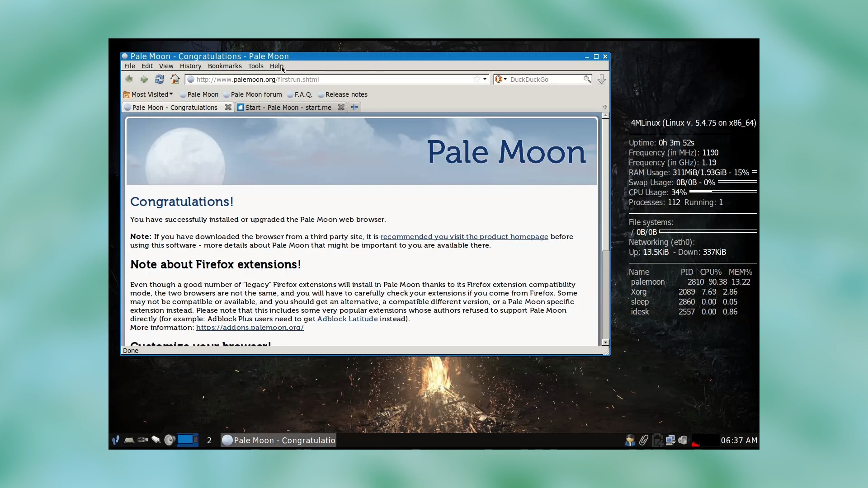This screenshot has width=868, height=488.
Task: Click the clipboard icon in system tray
Action: tap(657, 440)
